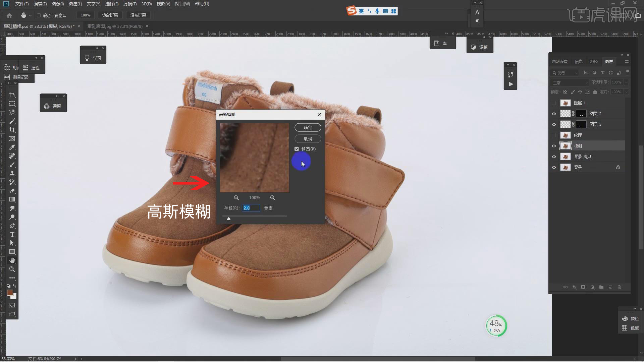Click the 填充屏幕 button
This screenshot has width=644, height=362.
click(x=138, y=15)
